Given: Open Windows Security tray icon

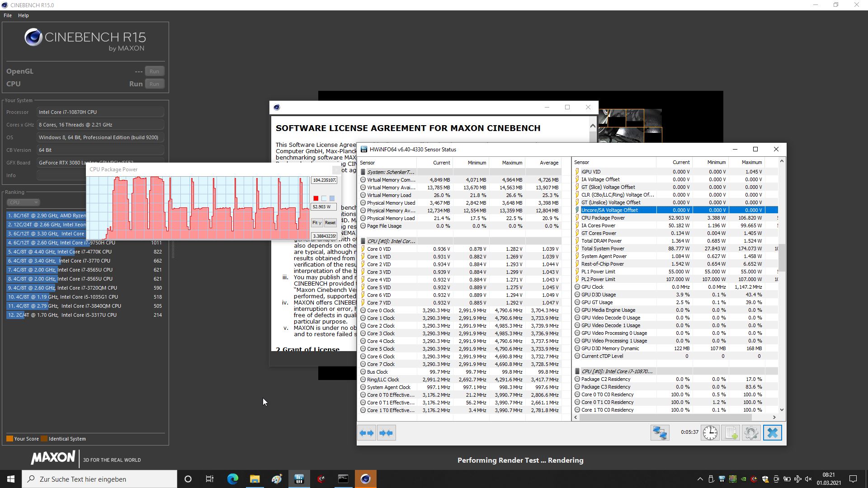Looking at the screenshot, I should [765, 479].
